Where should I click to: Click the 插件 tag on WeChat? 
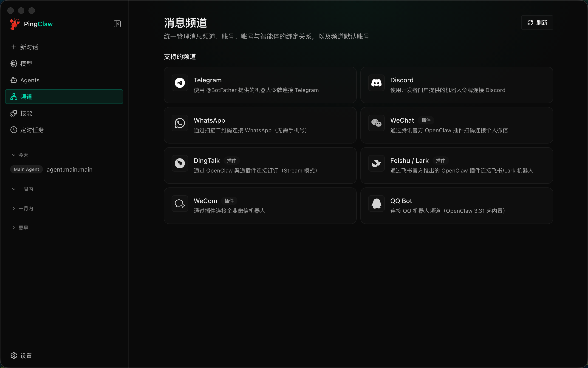[426, 121]
